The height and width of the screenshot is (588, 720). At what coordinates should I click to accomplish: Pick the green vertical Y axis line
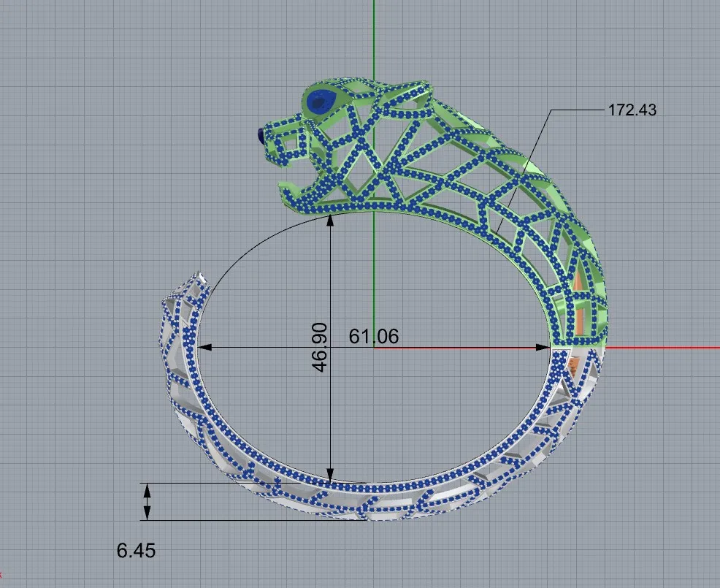pyautogui.click(x=374, y=44)
